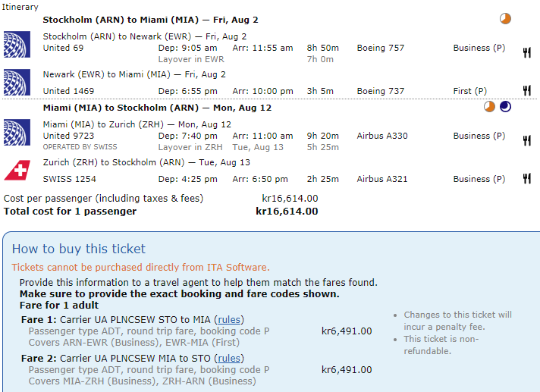Click the United logo beside flight United 9723
Viewport: 540px width, 392px height.
pyautogui.click(x=16, y=130)
